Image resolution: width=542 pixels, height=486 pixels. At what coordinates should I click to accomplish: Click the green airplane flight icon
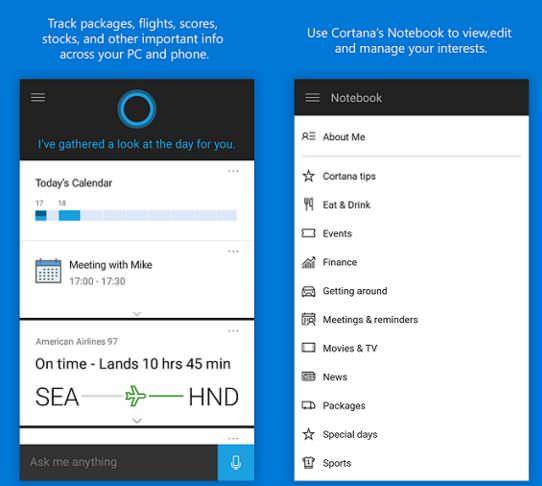[135, 396]
